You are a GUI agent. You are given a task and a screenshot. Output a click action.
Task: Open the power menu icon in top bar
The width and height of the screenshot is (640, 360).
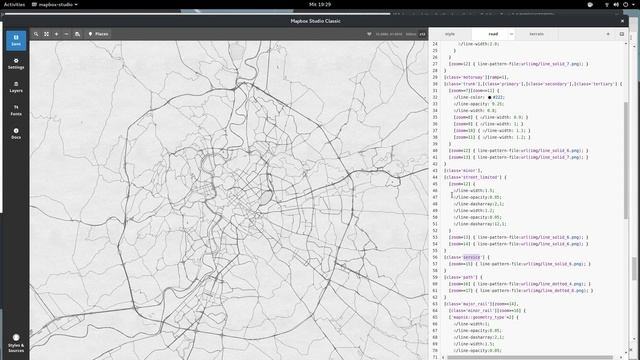[625, 4]
